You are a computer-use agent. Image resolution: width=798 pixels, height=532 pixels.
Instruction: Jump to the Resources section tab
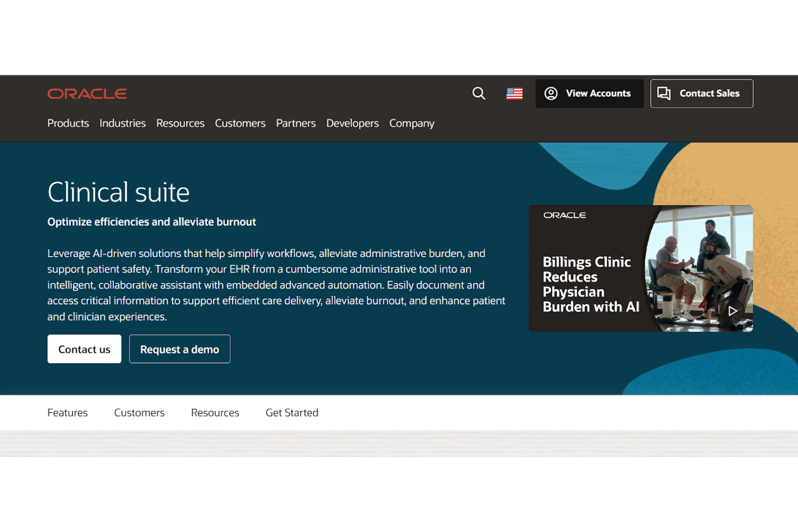pyautogui.click(x=215, y=413)
